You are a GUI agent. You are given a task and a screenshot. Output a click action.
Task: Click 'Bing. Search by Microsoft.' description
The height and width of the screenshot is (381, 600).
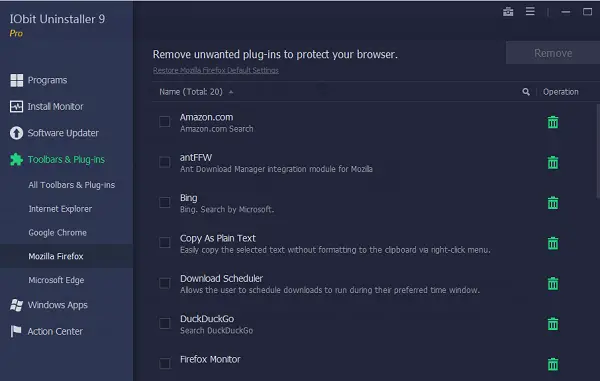(x=227, y=209)
